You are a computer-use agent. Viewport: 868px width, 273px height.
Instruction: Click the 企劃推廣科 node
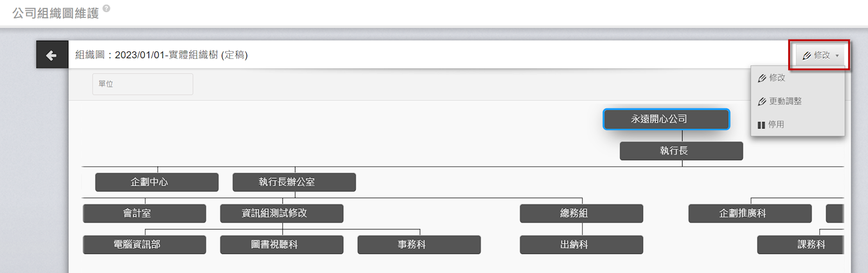pyautogui.click(x=750, y=214)
